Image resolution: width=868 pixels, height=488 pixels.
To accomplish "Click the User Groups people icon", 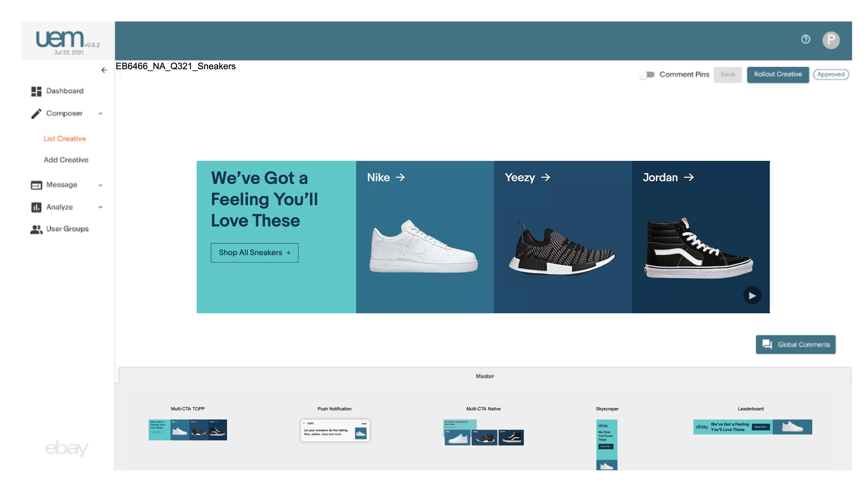I will [x=36, y=229].
